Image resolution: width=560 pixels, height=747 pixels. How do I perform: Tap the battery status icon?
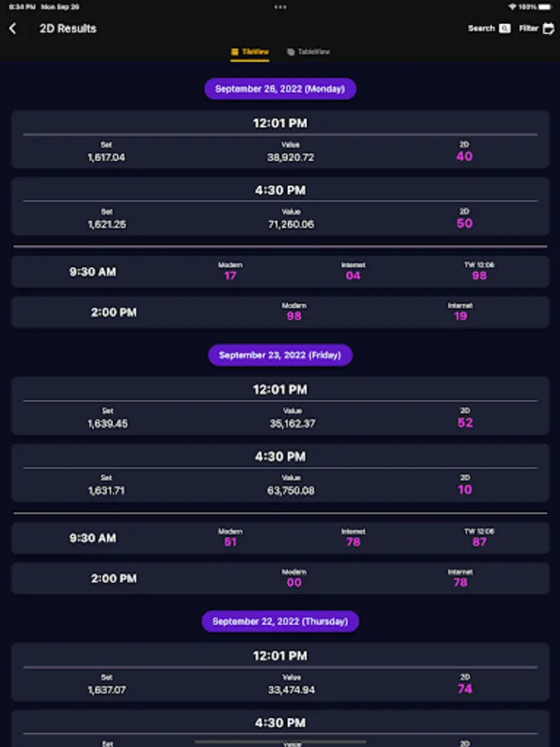point(547,7)
